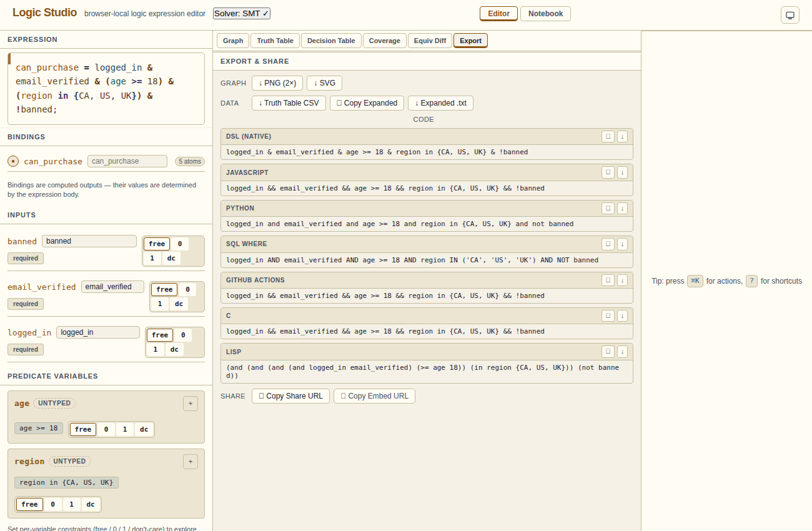The width and height of the screenshot is (812, 531).
Task: Copy the Python code snippet
Action: (x=608, y=208)
